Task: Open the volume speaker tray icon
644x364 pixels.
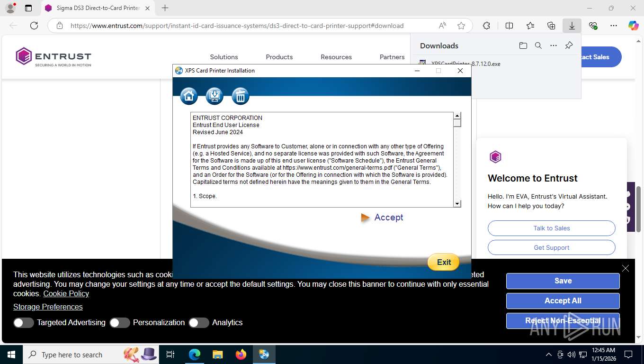Action: pyautogui.click(x=571, y=355)
